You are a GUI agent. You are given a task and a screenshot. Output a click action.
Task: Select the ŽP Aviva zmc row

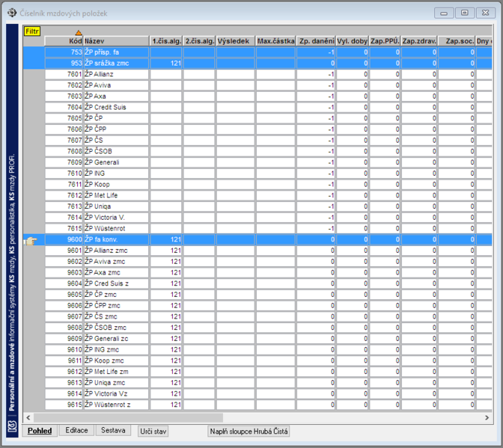(x=257, y=262)
